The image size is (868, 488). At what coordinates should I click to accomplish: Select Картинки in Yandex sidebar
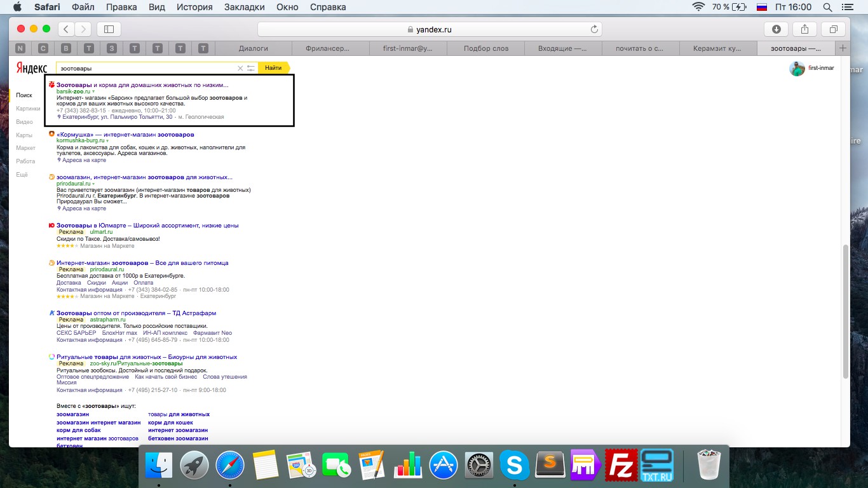click(28, 109)
